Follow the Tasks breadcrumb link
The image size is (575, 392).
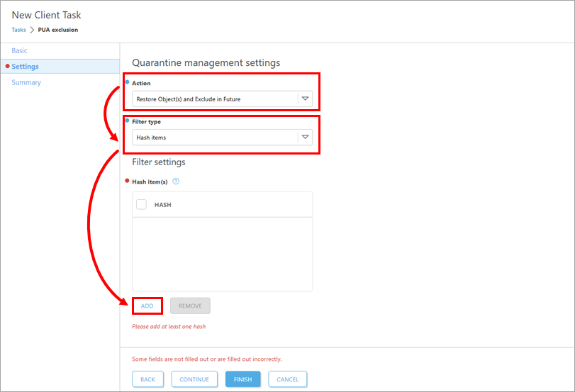tap(18, 30)
